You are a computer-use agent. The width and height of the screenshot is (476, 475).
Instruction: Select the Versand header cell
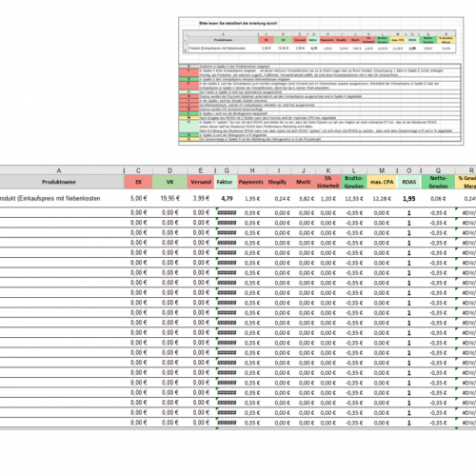coord(201,182)
